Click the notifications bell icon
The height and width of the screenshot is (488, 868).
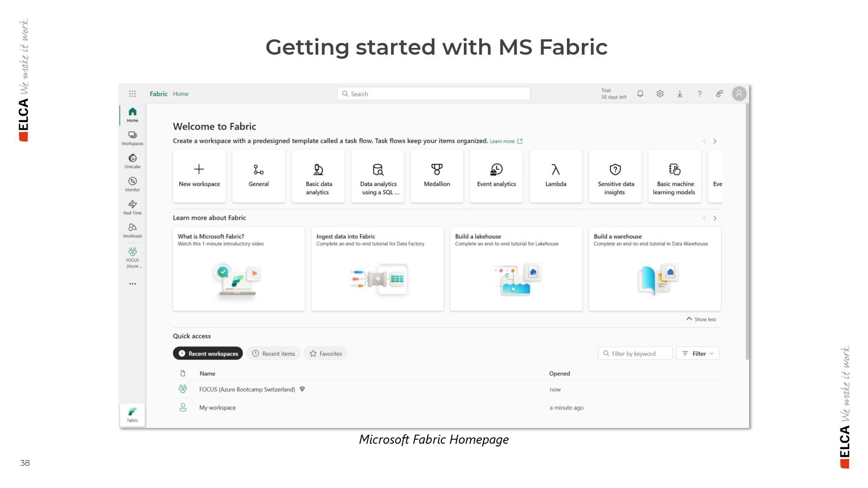(x=640, y=94)
